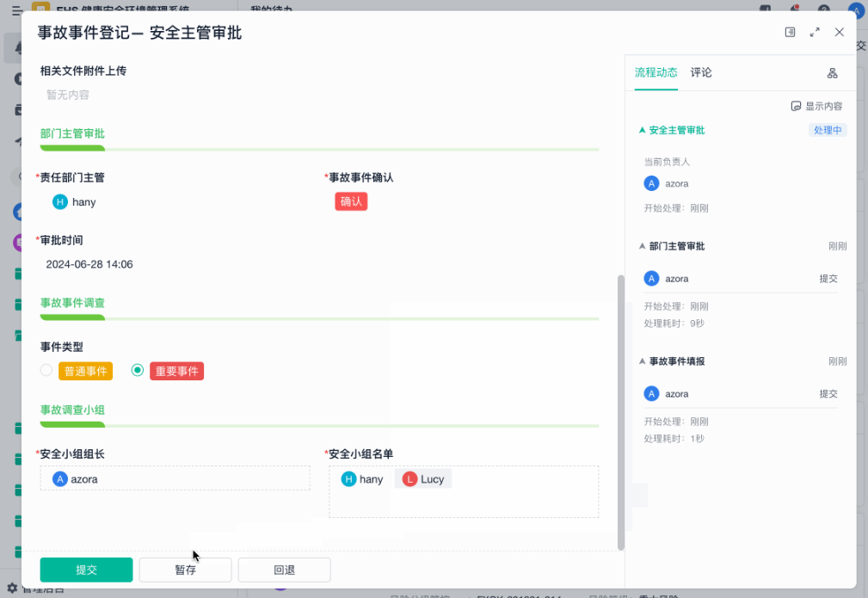The image size is (868, 598).
Task: Select the 普通事件 radio button
Action: [x=46, y=370]
